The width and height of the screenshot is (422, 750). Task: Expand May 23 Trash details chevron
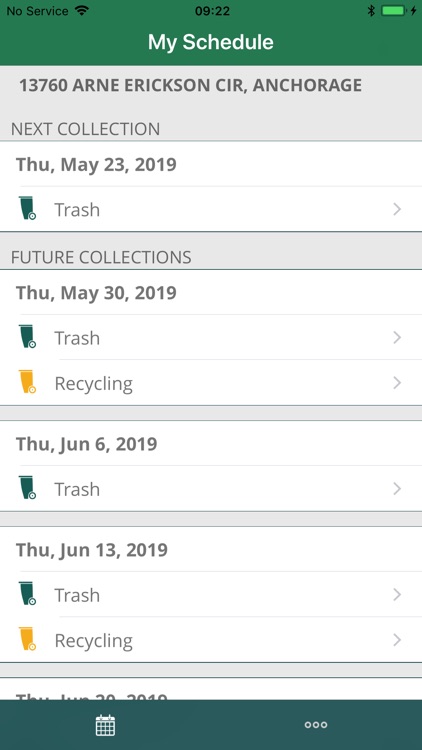[397, 209]
